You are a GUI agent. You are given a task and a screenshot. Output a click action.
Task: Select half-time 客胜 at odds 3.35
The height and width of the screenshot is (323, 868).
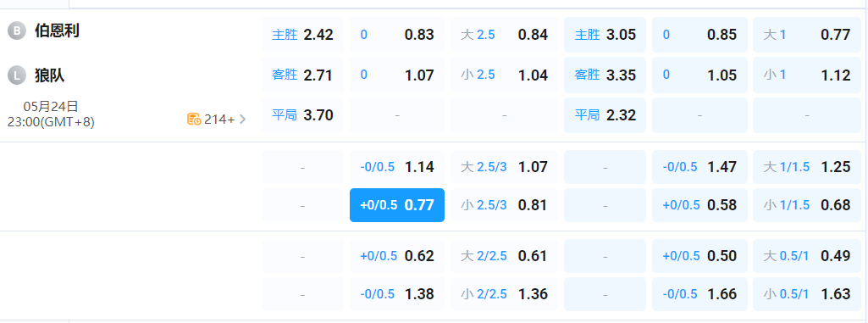click(605, 75)
